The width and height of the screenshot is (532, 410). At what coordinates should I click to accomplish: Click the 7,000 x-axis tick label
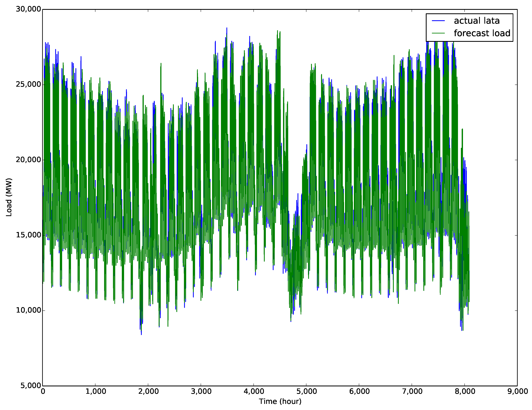tap(412, 392)
